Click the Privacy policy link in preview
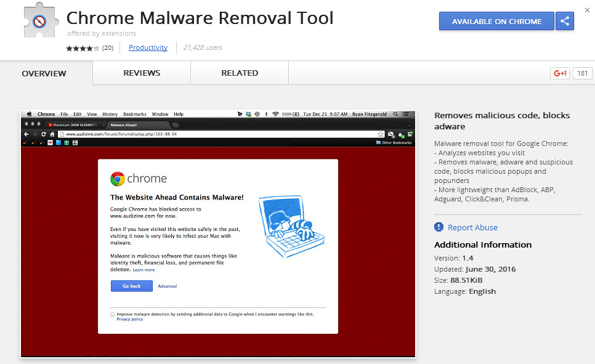595x364 pixels. [130, 319]
